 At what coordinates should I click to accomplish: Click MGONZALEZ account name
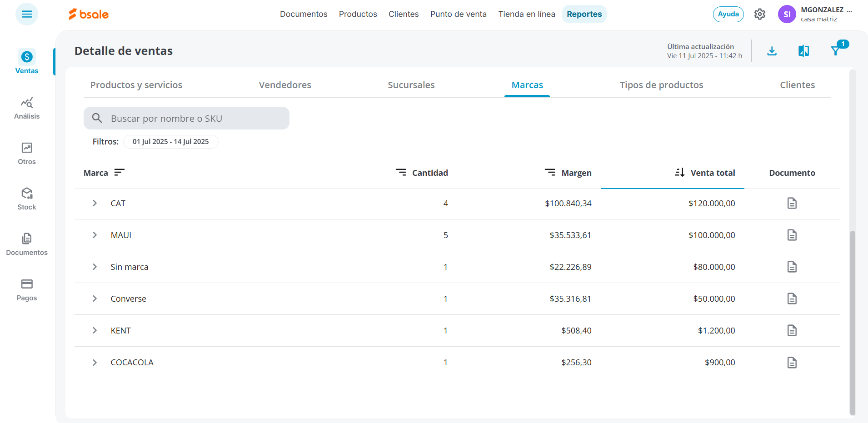coord(826,10)
